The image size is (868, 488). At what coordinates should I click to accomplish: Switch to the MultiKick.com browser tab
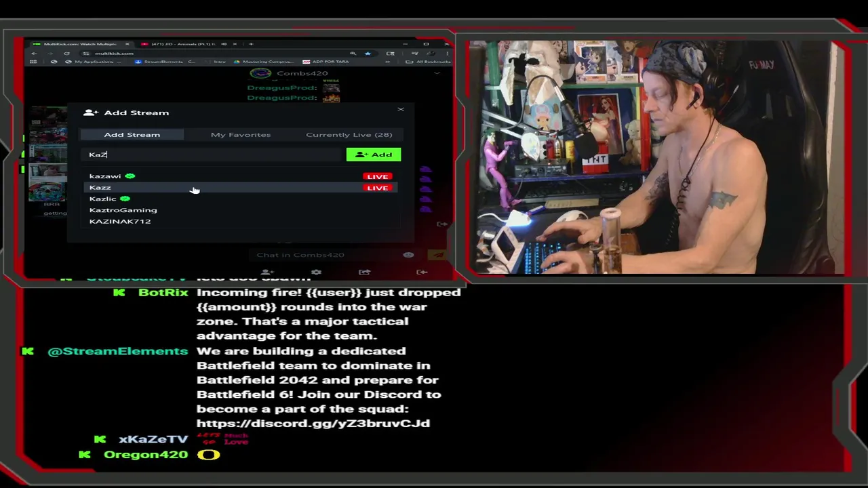[x=81, y=44]
